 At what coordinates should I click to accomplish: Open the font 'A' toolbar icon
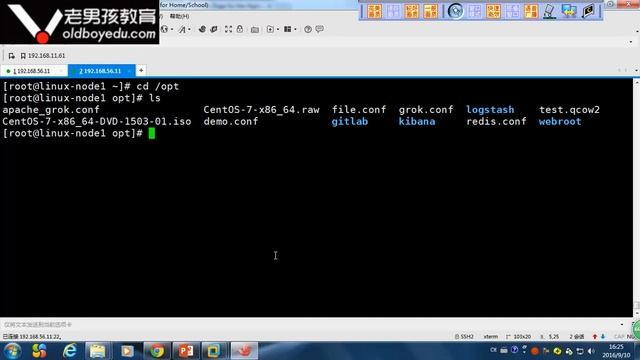coord(182,29)
